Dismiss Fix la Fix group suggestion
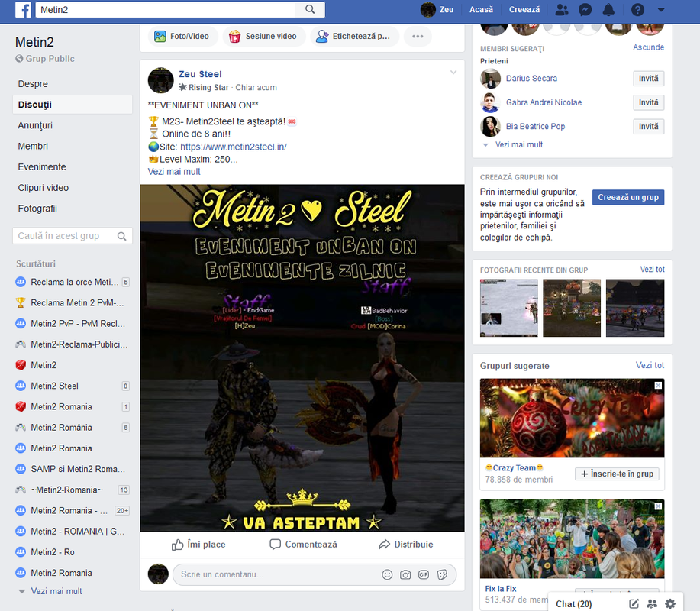The image size is (700, 611). (x=658, y=506)
